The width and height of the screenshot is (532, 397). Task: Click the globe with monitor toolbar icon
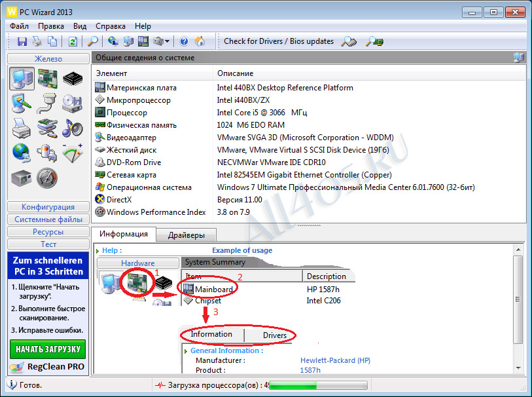[x=113, y=41]
